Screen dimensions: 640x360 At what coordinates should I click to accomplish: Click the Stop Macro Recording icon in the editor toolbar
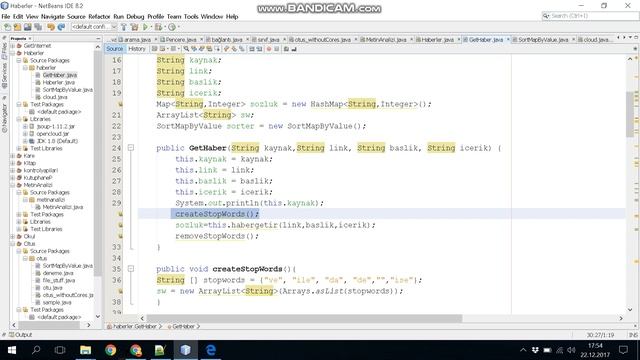click(x=276, y=49)
